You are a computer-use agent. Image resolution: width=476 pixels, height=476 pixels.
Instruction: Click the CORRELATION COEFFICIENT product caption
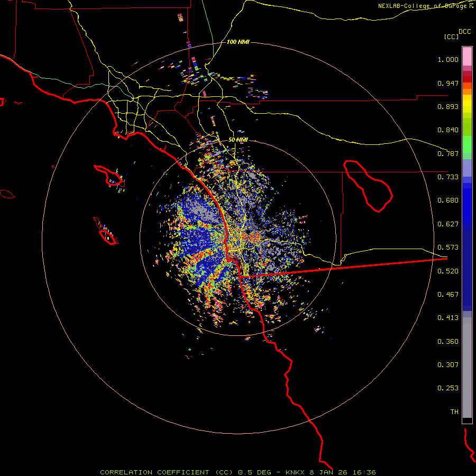point(238,472)
